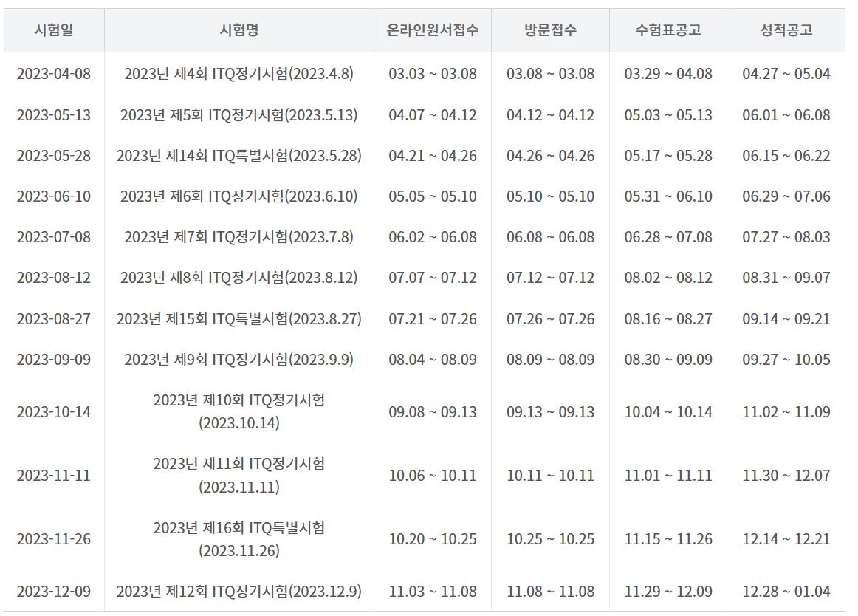Select the 2023년 제8회 ITQ정기시험(2023.8.12) exam name

[238, 278]
